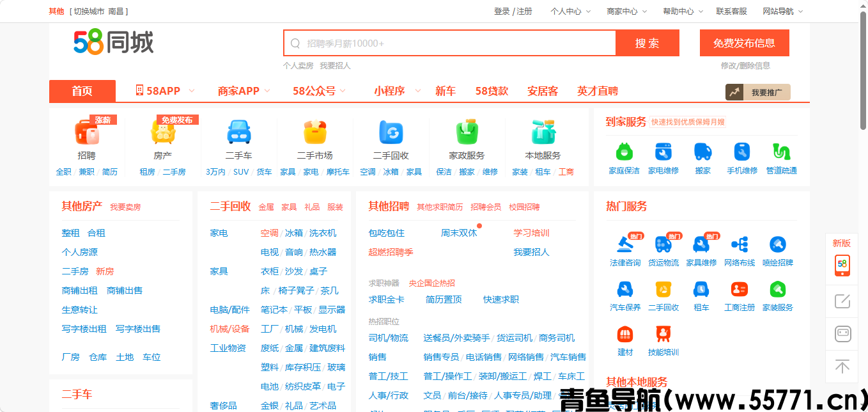868x412 pixels.
Task: Open the 新车 navigation tab
Action: [x=446, y=91]
